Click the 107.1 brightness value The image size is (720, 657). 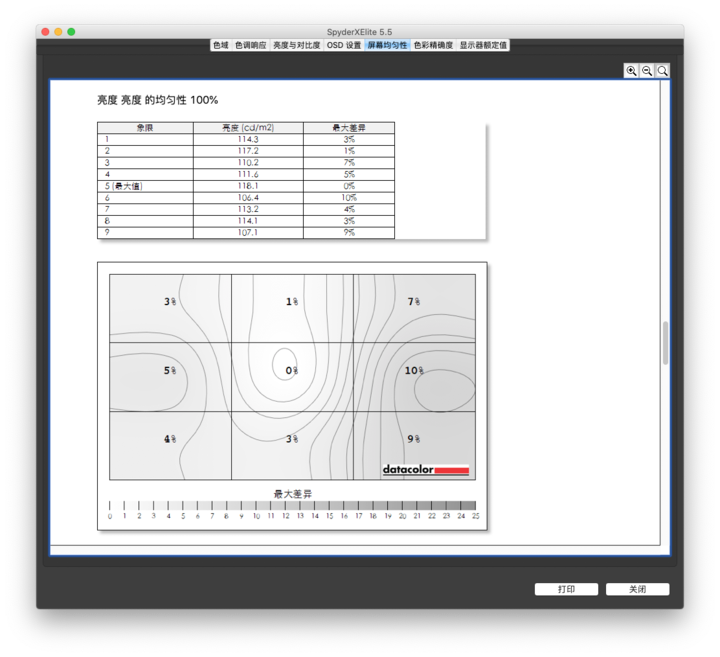248,232
